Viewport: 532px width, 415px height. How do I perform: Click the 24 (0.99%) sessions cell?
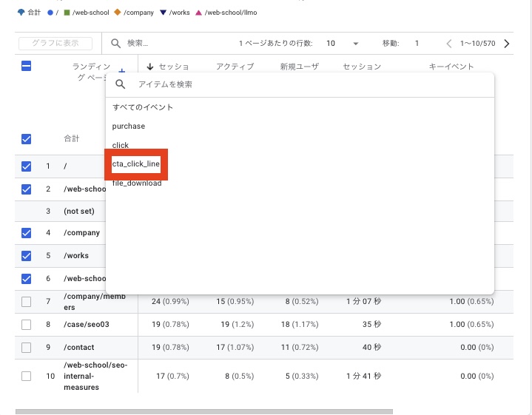coord(170,301)
